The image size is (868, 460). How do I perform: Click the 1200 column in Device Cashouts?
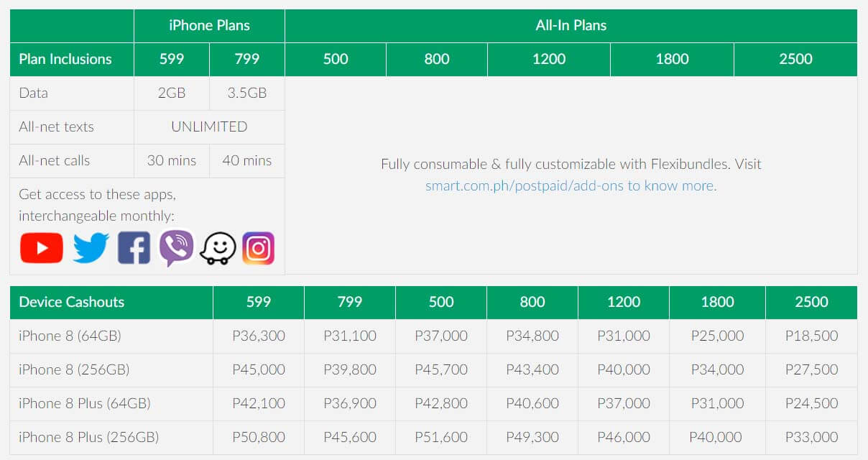tap(623, 302)
